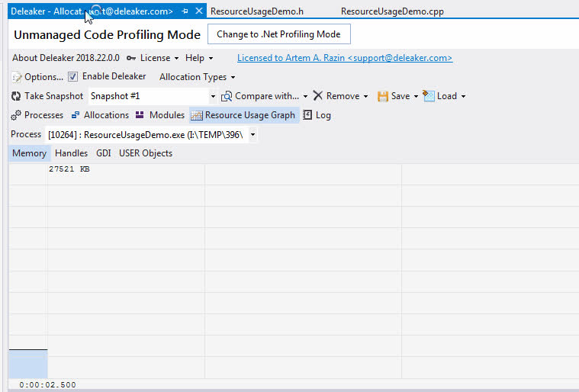
Task: Expand the Compare with dropdown arrow
Action: [x=305, y=97]
